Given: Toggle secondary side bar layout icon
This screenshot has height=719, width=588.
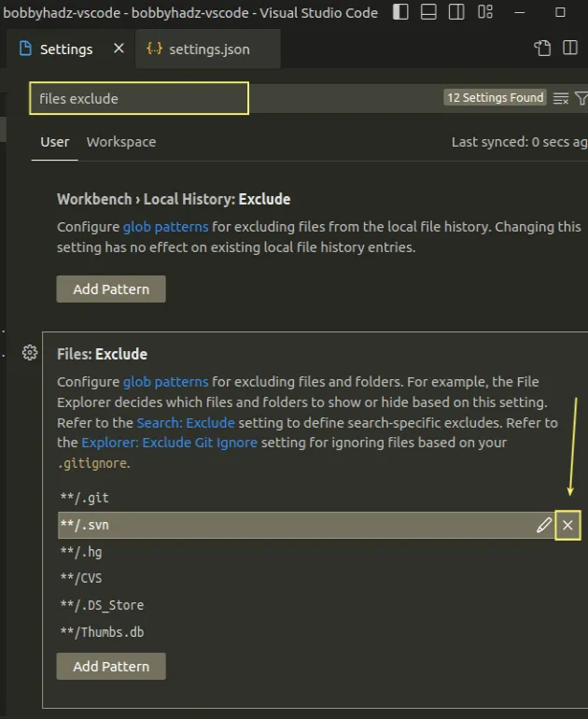Looking at the screenshot, I should 456,12.
